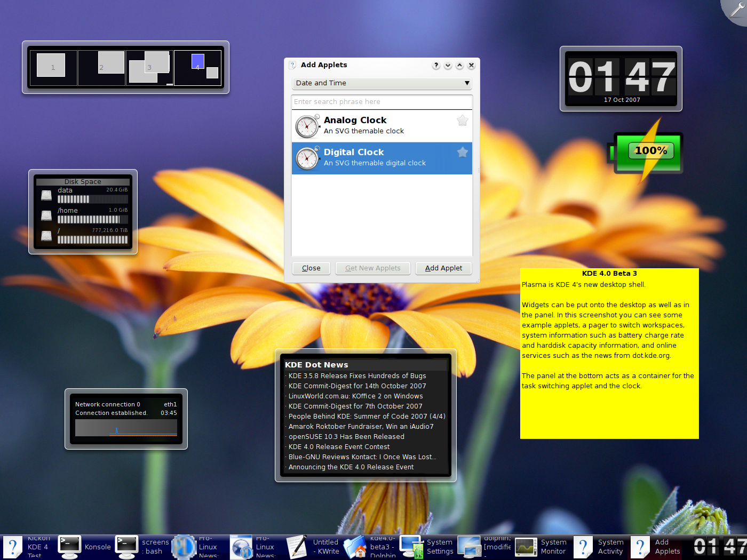Open 'KDE 3.5.8 Release Fixes Hundreds of Bugs' news
Viewport: 747px width, 560px height.
[x=357, y=376]
